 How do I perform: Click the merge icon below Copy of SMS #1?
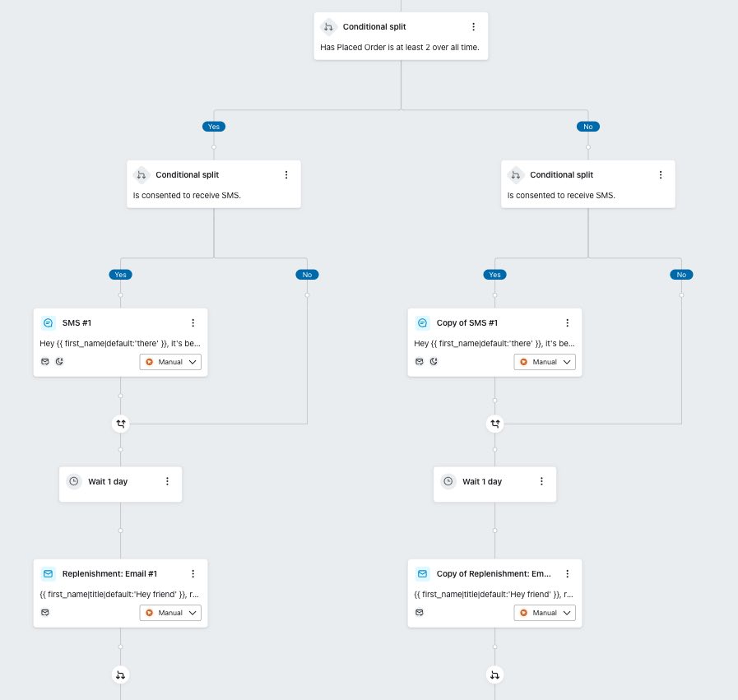(494, 424)
